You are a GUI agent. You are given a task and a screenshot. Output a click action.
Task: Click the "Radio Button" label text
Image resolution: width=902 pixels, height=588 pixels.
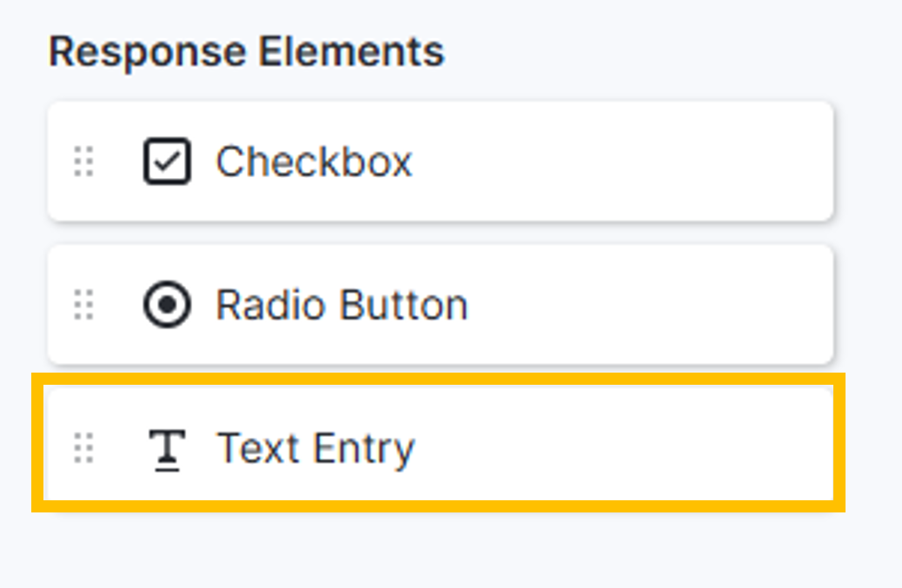click(x=342, y=305)
